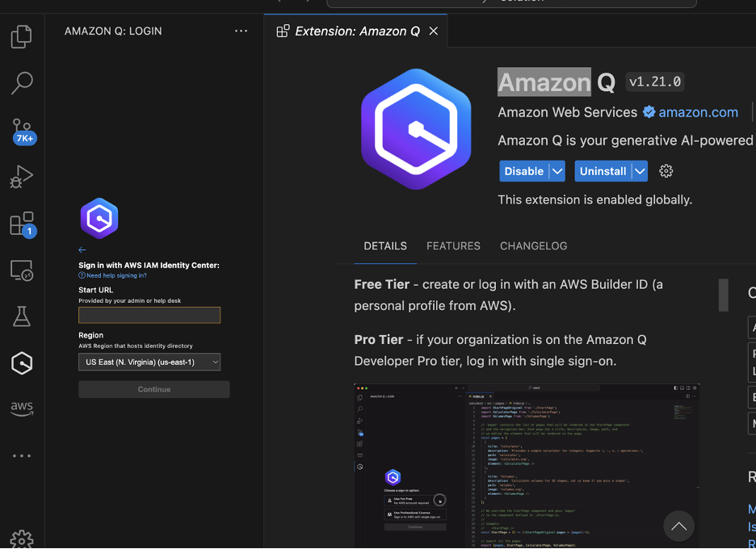Switch to the FEATURES tab
Screen dimensions: 756x549
pos(453,245)
